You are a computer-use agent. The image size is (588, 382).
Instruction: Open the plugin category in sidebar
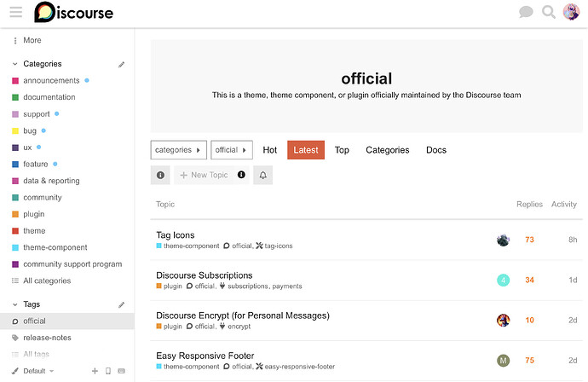(34, 214)
